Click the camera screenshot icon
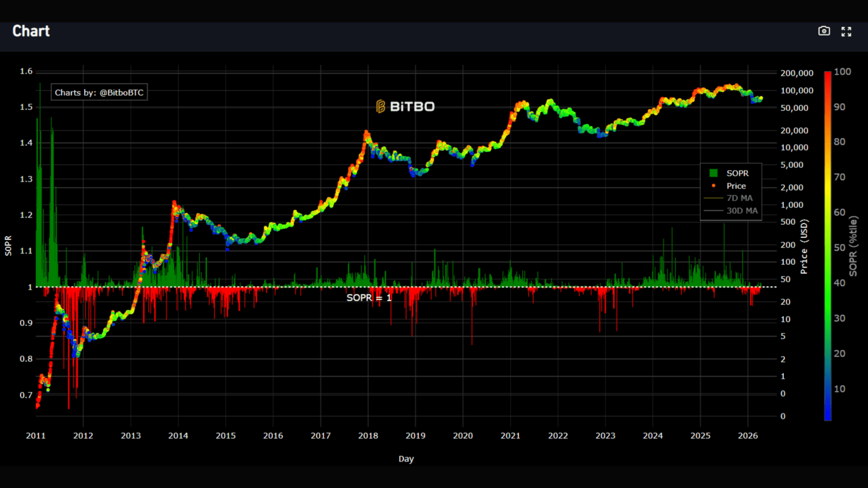Image resolution: width=868 pixels, height=488 pixels. tap(824, 31)
